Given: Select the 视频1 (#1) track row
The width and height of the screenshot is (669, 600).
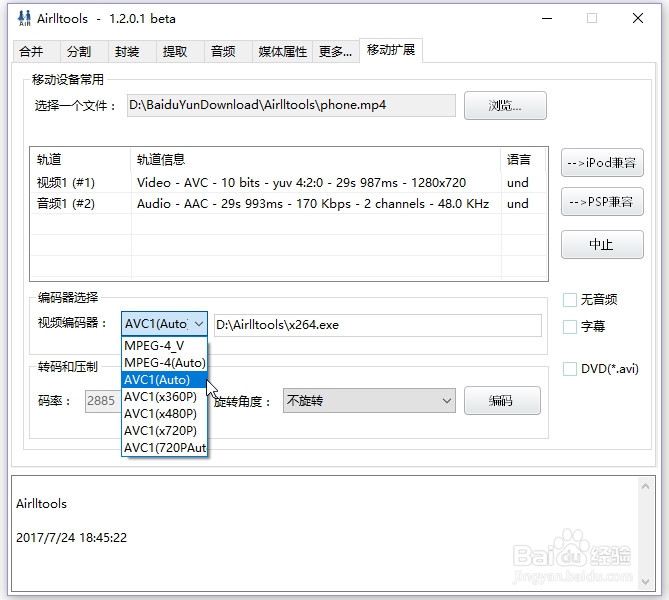Looking at the screenshot, I should [288, 183].
